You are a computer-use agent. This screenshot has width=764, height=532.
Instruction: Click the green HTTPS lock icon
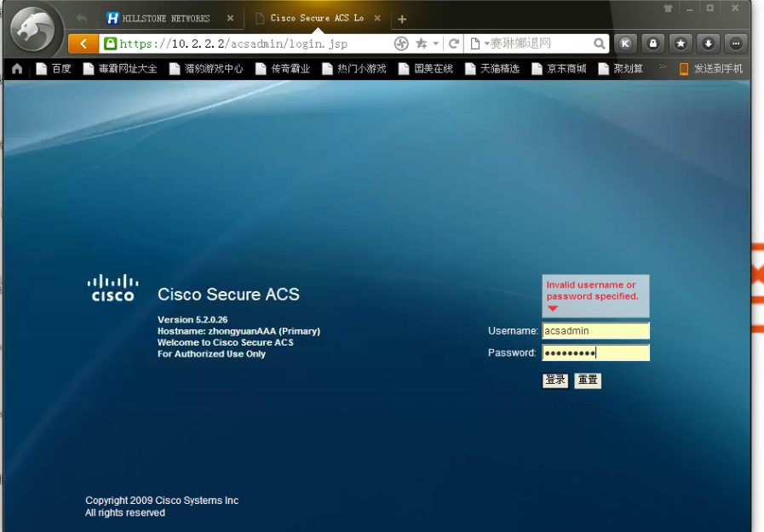[111, 43]
